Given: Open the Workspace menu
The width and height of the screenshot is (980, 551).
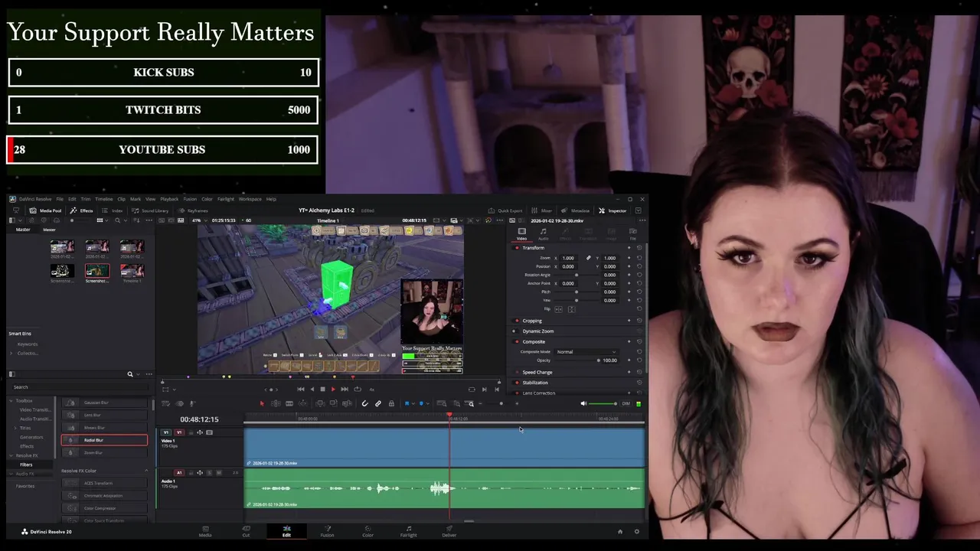Looking at the screenshot, I should click(250, 199).
